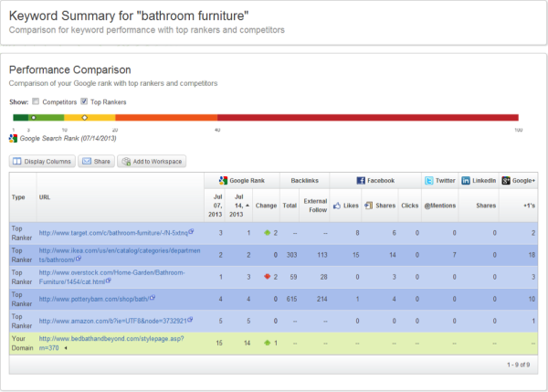
Task: Click the first circular marker on rank bar
Action: click(x=34, y=118)
